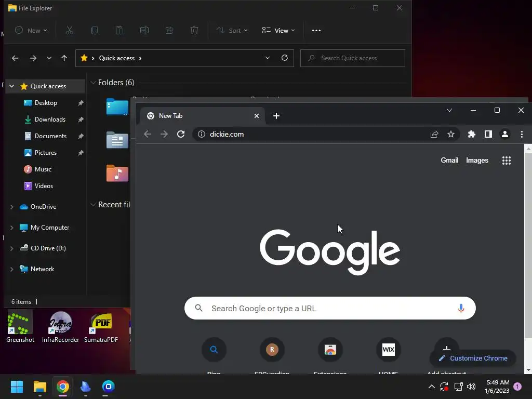Click the Delete trash icon in File Explorer
532x399 pixels.
[x=194, y=31]
